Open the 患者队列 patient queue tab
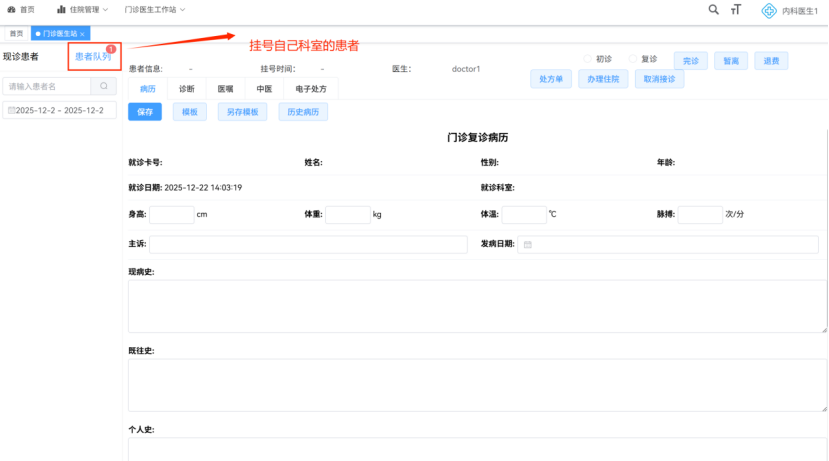Screen dimensions: 829x461 coord(93,57)
